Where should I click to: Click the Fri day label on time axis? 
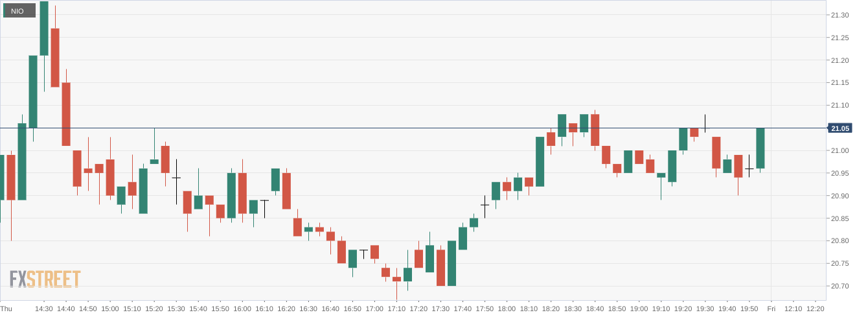[771, 309]
